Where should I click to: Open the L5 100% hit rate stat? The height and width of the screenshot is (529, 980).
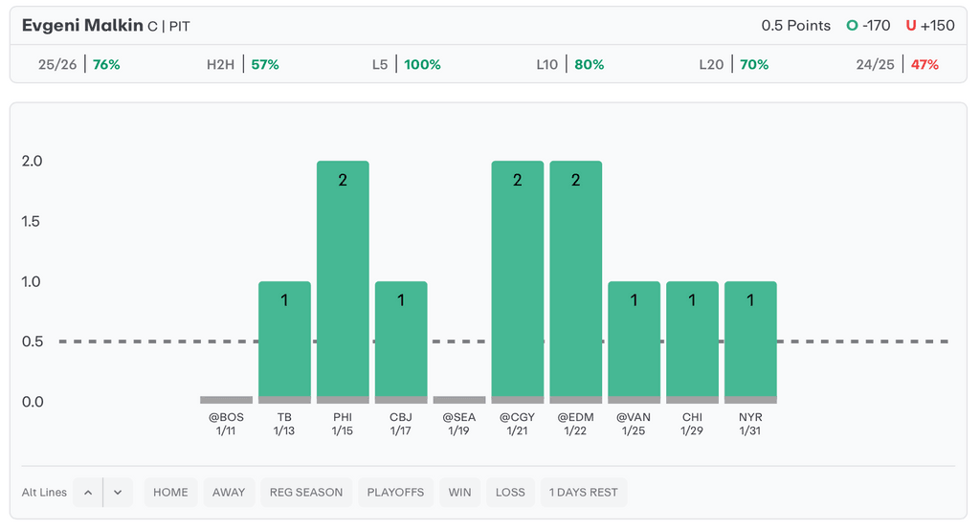[x=407, y=65]
